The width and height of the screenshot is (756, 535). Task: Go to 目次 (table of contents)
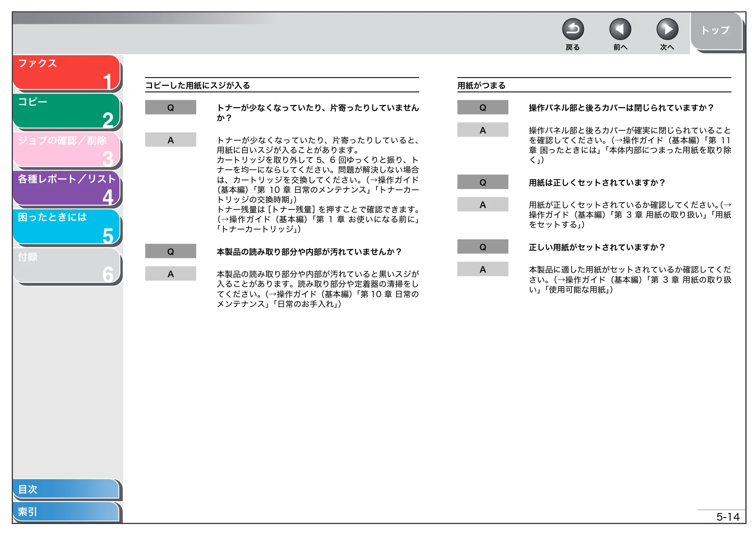pyautogui.click(x=66, y=489)
